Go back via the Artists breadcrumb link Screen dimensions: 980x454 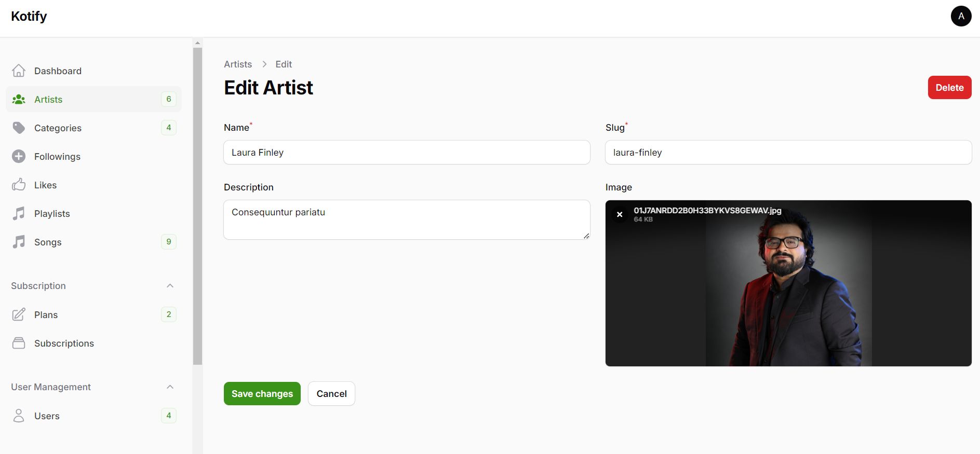point(238,64)
